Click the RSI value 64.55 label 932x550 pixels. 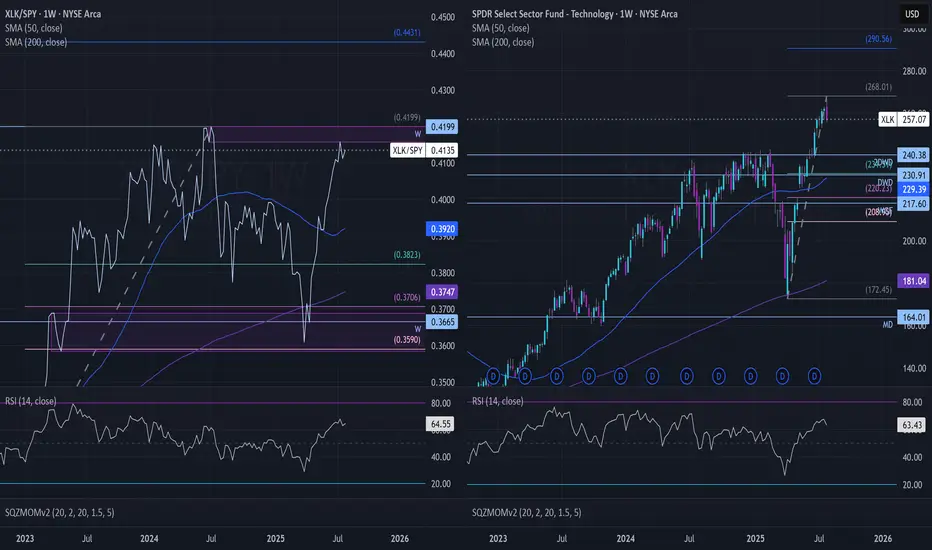[x=440, y=424]
